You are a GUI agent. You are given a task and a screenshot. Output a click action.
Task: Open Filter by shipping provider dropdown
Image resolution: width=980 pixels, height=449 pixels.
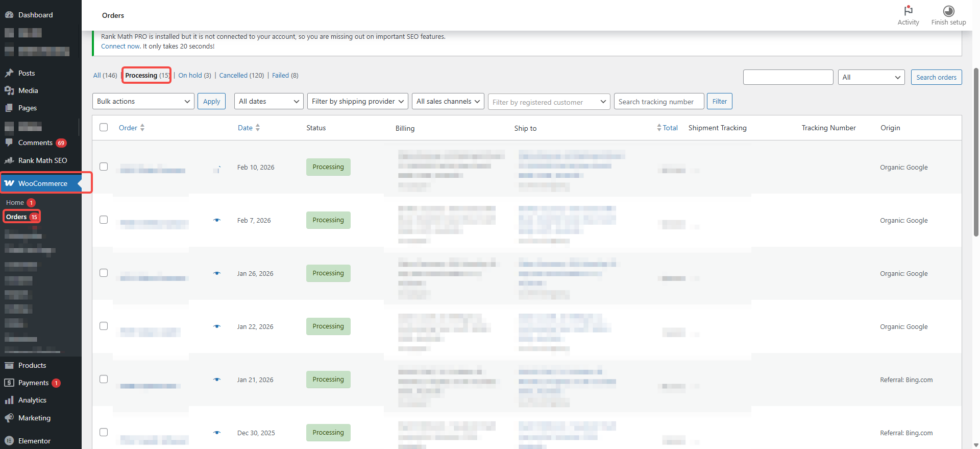tap(358, 101)
